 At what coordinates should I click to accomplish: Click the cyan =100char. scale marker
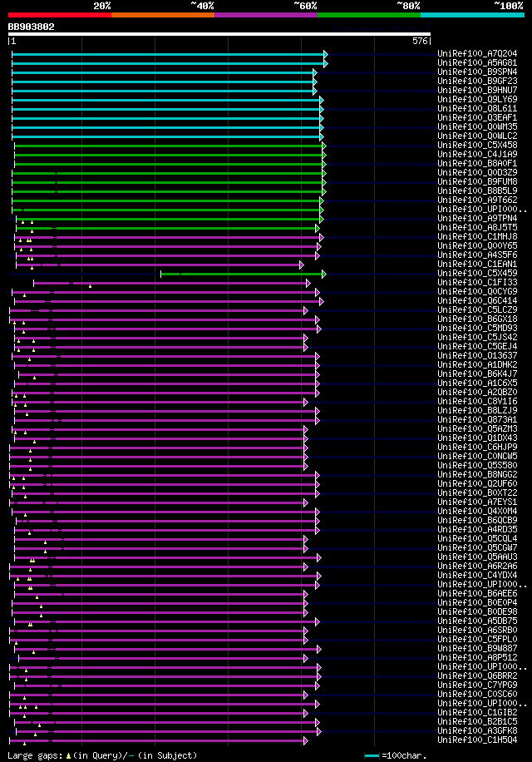[372, 755]
